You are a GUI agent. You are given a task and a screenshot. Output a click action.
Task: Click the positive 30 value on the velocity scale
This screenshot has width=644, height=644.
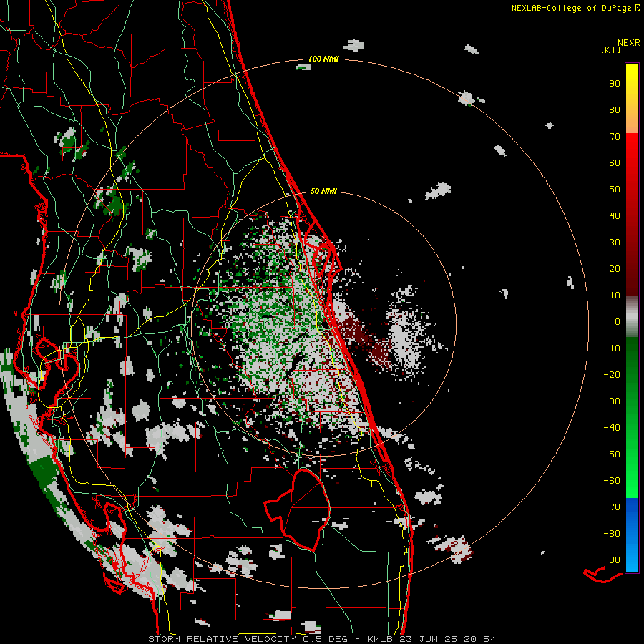(615, 243)
